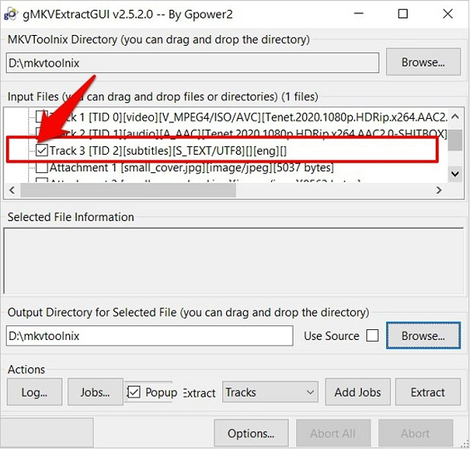Open the Jobs window
The height and width of the screenshot is (449, 470).
click(95, 392)
